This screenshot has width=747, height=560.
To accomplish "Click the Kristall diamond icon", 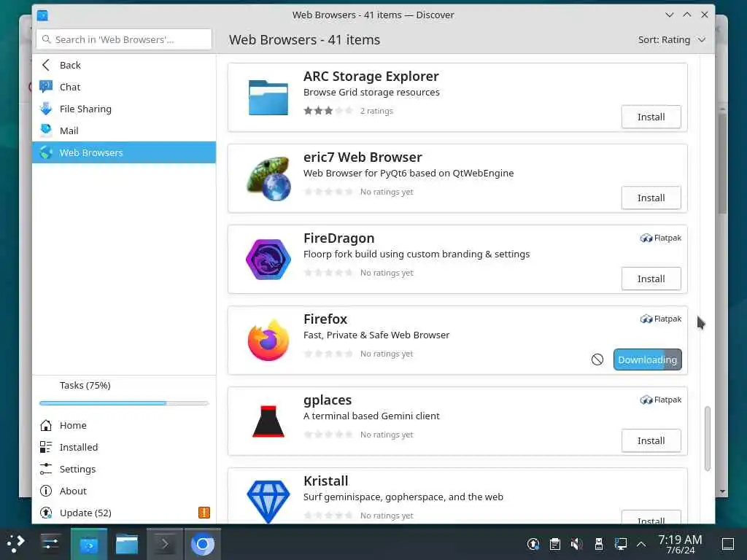I will pos(268,502).
